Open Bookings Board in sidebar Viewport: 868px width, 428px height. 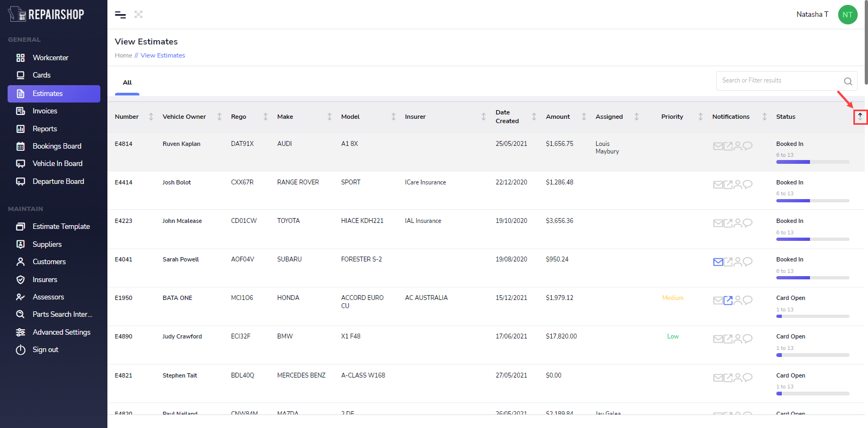[56, 146]
